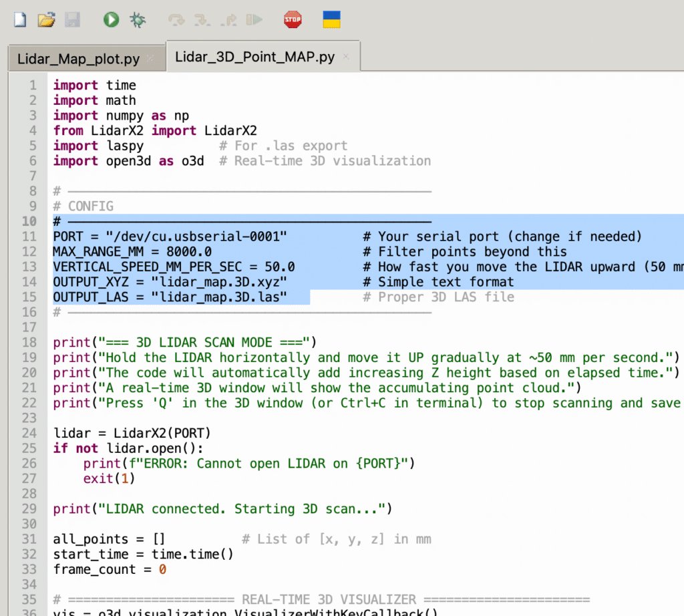Click the "# CONFIG" comment line

83,206
